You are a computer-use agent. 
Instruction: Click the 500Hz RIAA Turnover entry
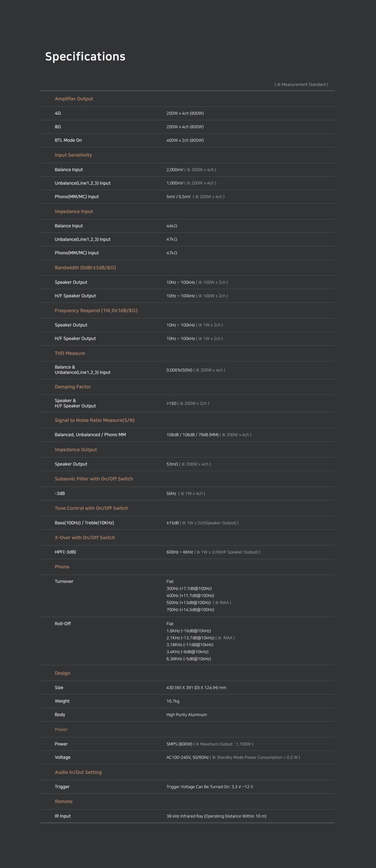click(199, 603)
